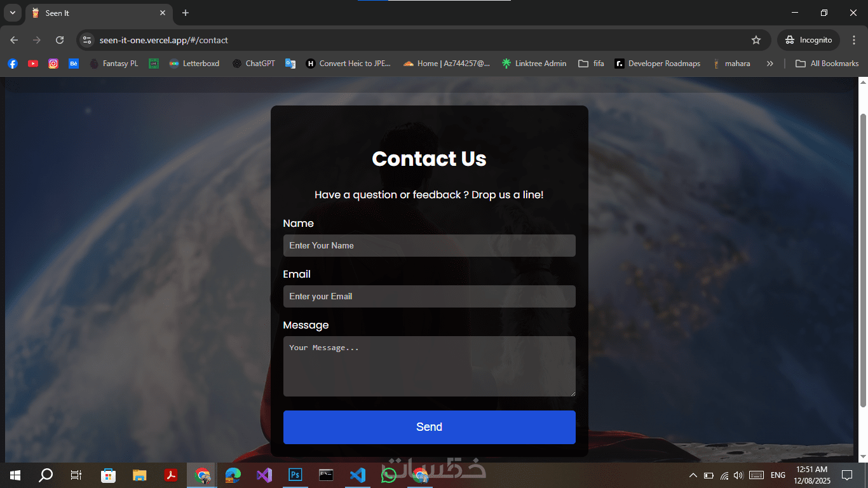Open the notification center icon
Screen dimensions: 868x488
point(846,475)
